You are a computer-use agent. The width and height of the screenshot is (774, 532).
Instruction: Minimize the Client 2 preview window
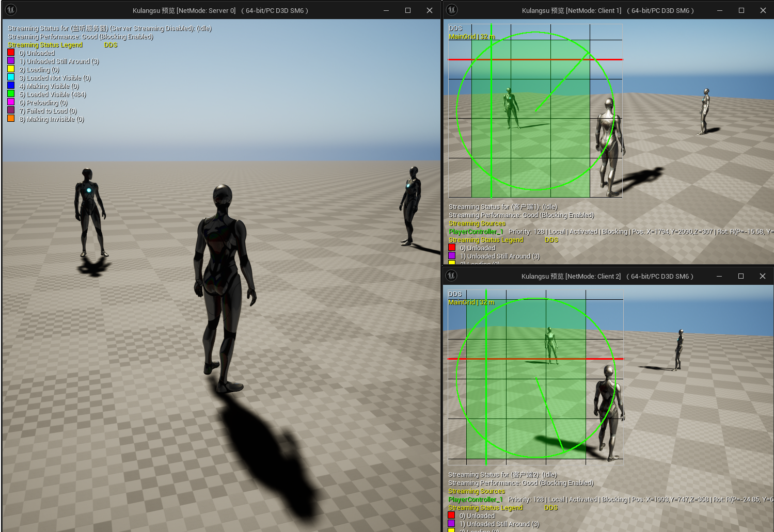tap(719, 276)
